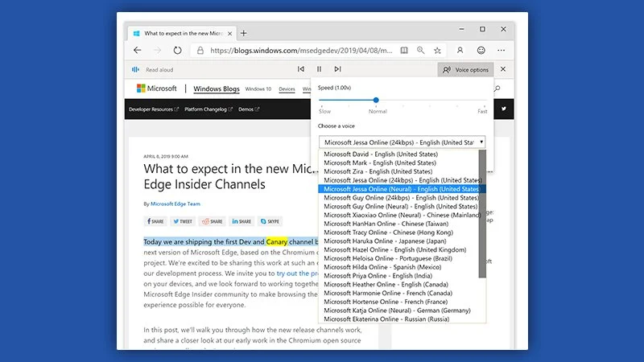Select Microsoft Mark English voice

pyautogui.click(x=398, y=163)
